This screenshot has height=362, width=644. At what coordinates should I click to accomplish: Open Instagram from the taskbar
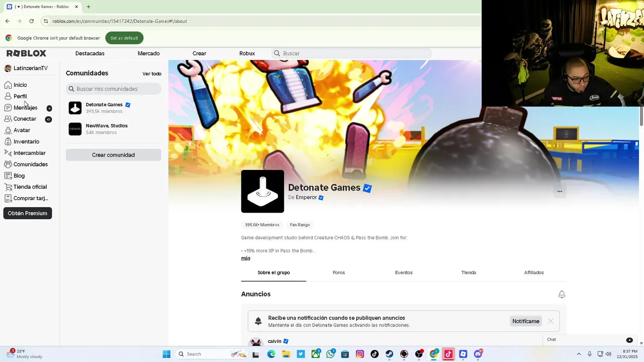(360, 354)
